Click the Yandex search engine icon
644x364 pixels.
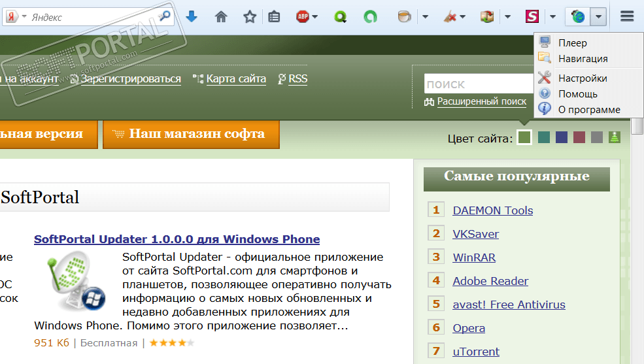12,17
